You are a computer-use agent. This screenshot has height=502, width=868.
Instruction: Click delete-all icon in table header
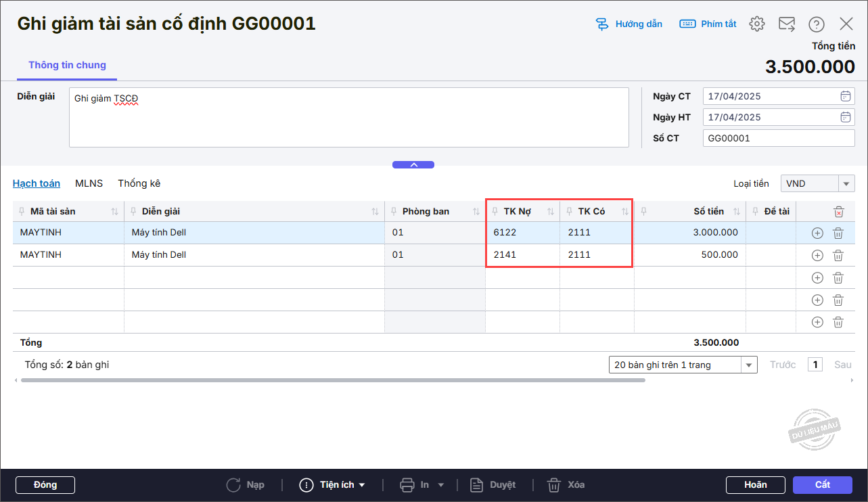pyautogui.click(x=838, y=212)
